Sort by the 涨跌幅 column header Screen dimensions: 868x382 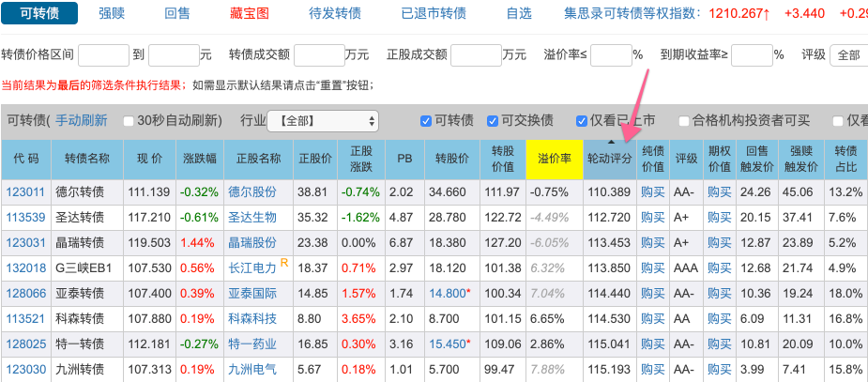pos(199,159)
